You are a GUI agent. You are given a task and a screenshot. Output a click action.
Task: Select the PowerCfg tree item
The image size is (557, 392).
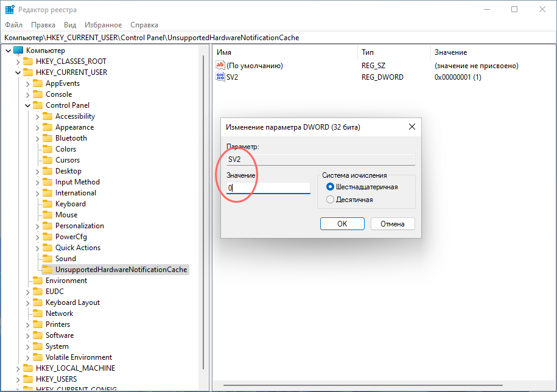click(x=71, y=237)
